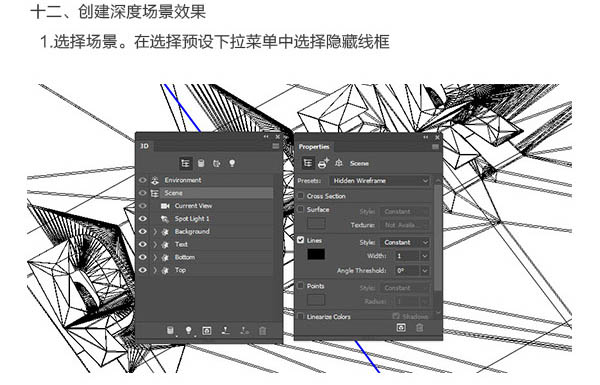The width and height of the screenshot is (600, 385).
Task: Filter by meshes in 3D panel
Action: point(201,163)
